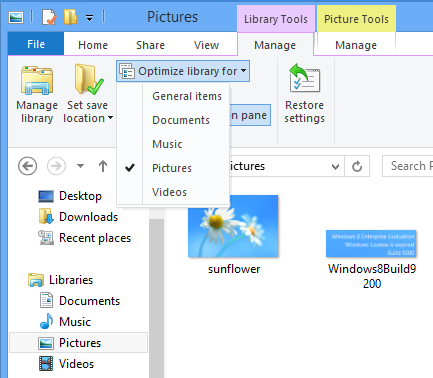Expand the address bar history chevron
433x378 pixels.
point(336,166)
